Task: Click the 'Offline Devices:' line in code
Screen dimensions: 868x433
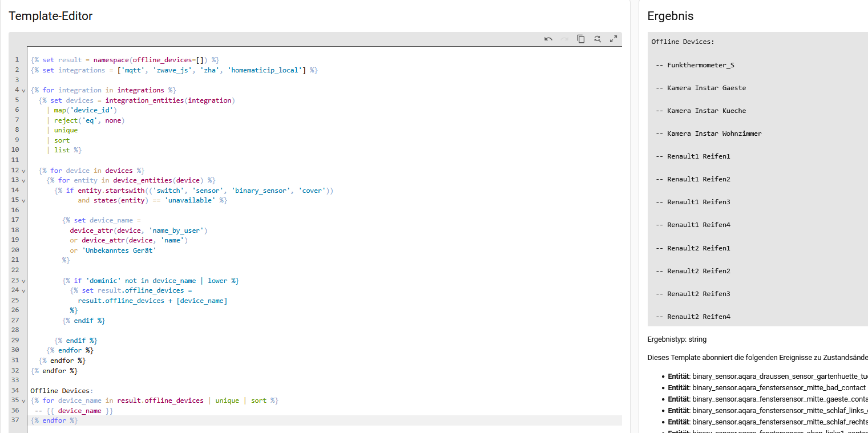Action: [60, 391]
